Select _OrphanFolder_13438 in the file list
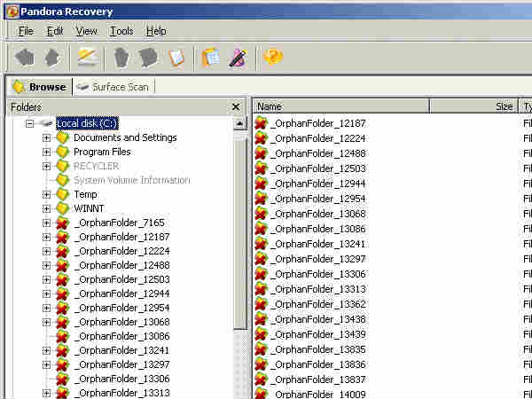The width and height of the screenshot is (532, 399). 318,319
